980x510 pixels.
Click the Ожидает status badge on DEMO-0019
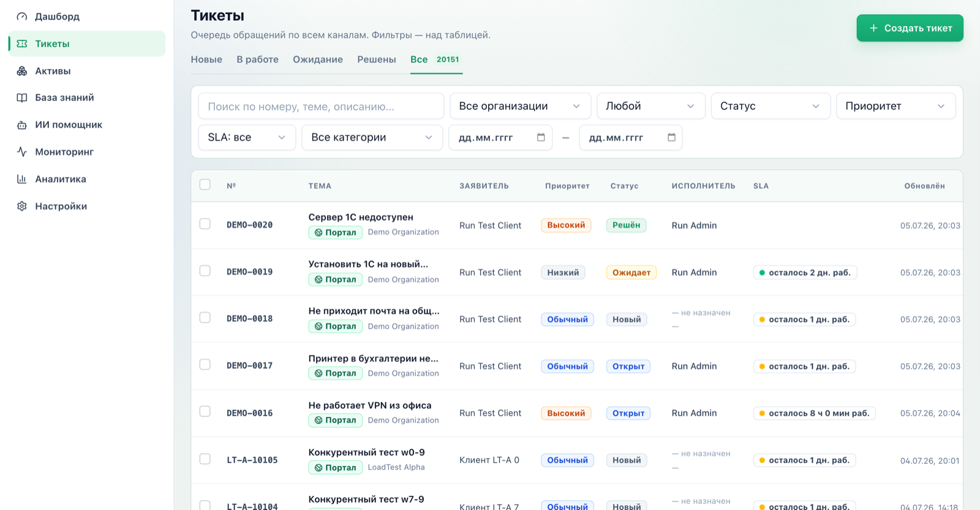(x=631, y=272)
